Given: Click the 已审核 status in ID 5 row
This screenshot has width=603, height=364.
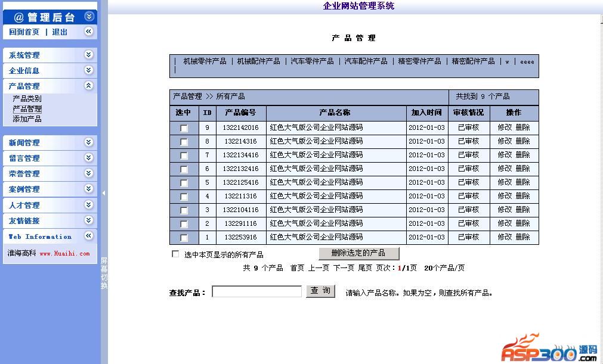Looking at the screenshot, I should 468,182.
